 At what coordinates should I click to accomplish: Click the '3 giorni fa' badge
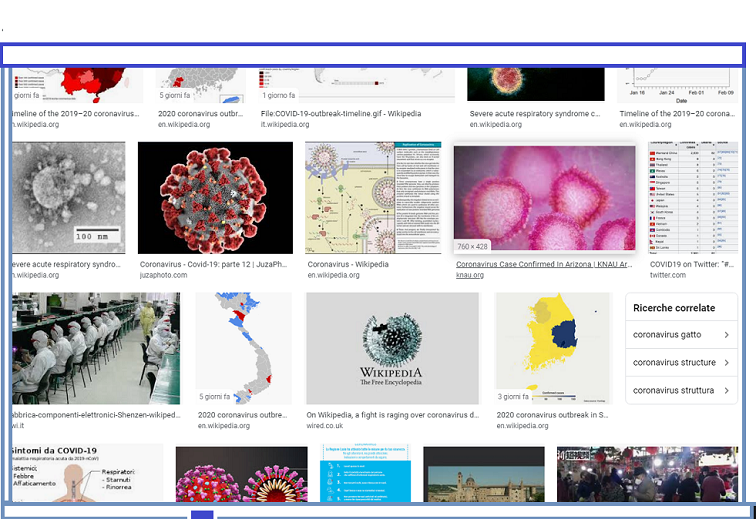coord(513,396)
